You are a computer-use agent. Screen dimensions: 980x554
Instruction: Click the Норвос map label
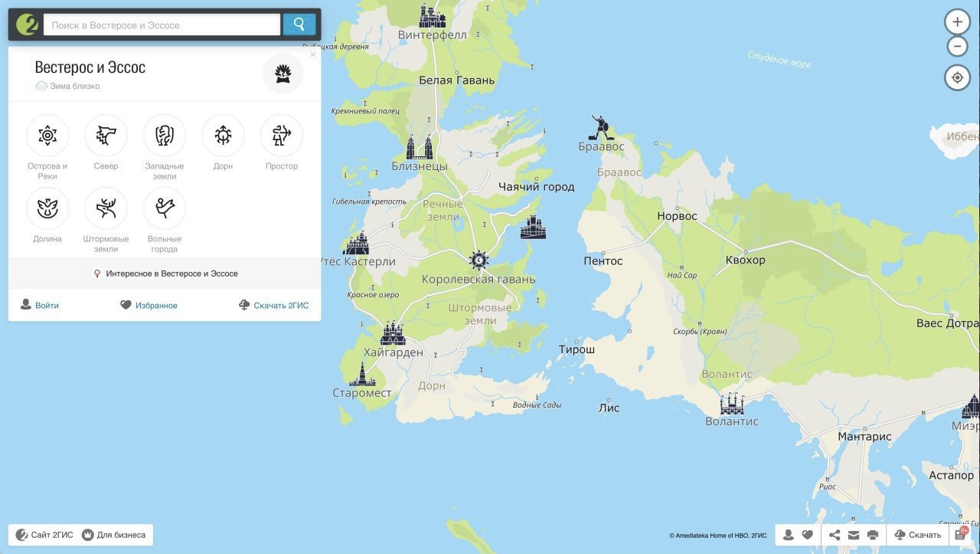(677, 216)
